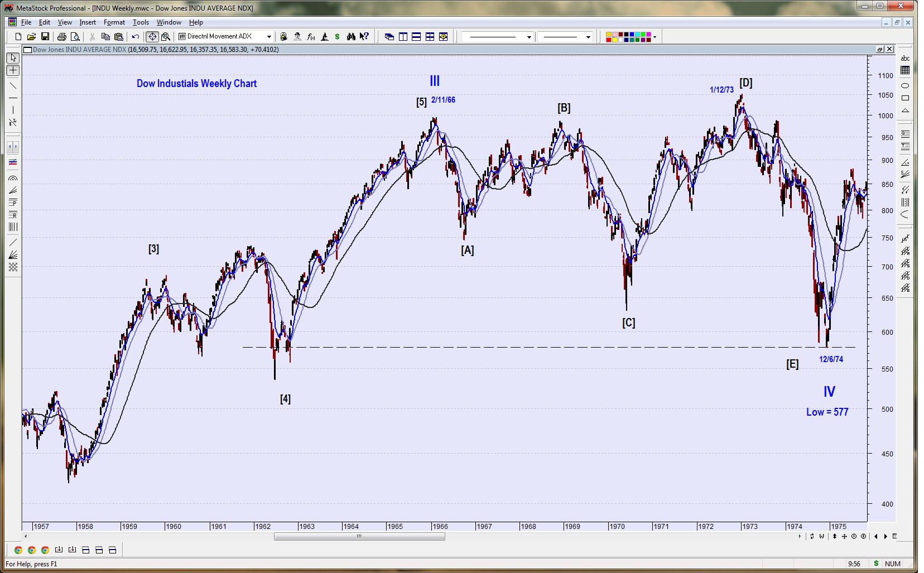Screen dimensions: 924x573
Task: Open the Indicator Builder f(x) icon
Action: point(311,36)
